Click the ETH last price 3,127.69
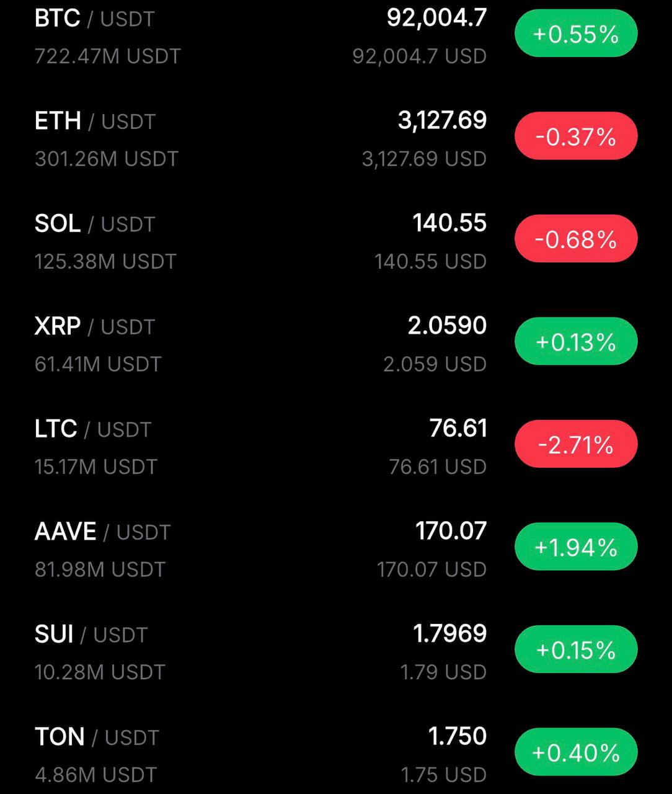Screen dimensions: 672x794 click(x=442, y=120)
